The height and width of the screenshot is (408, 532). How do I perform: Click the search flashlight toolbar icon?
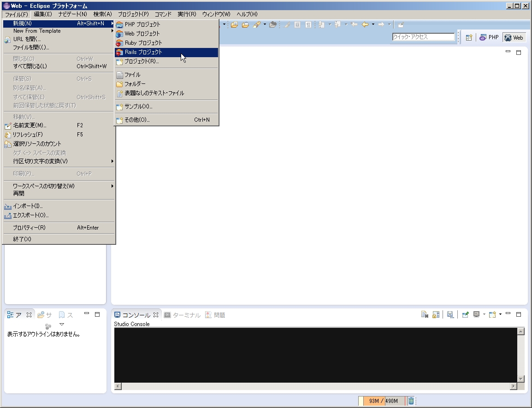click(x=257, y=24)
